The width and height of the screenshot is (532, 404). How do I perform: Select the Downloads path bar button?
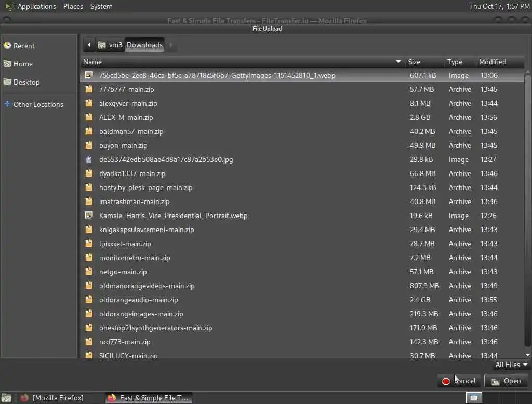144,45
